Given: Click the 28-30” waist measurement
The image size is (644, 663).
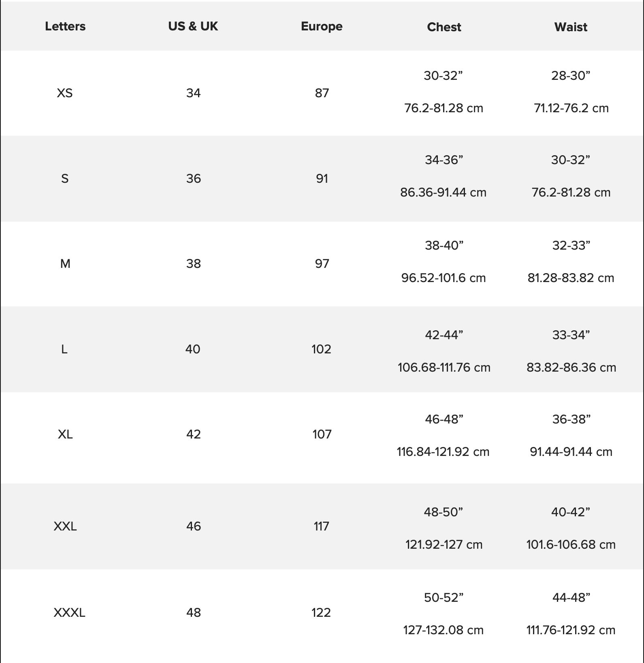Looking at the screenshot, I should 571,75.
